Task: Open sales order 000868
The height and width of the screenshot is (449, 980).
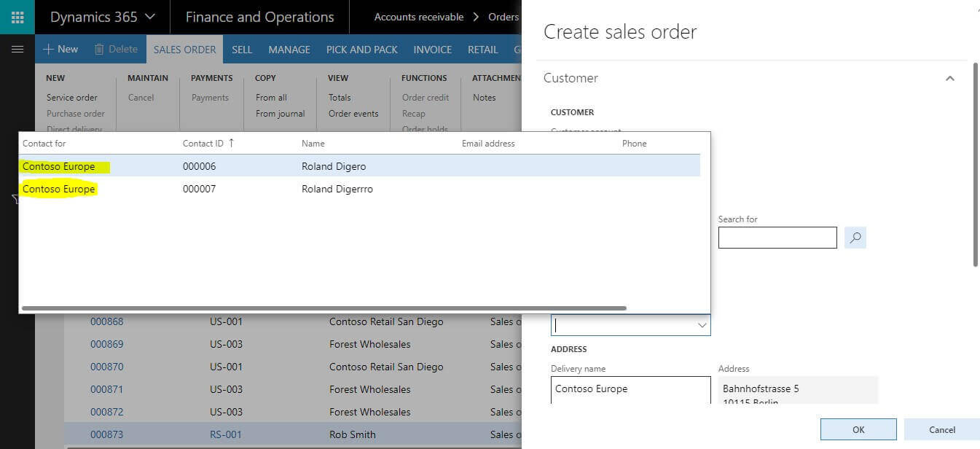Action: pos(107,321)
